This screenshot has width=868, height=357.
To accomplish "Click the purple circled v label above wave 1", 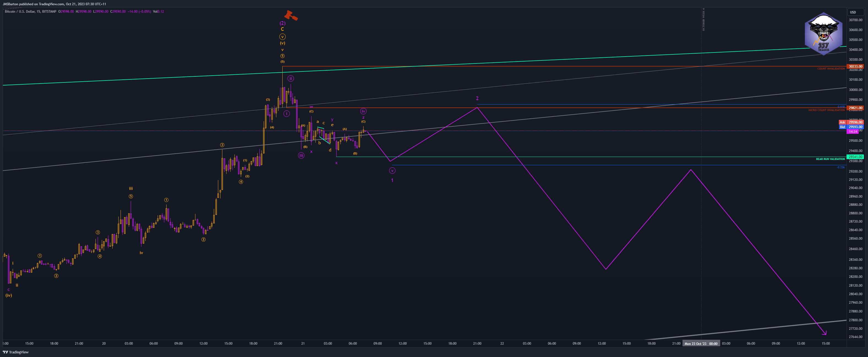I will tap(392, 171).
